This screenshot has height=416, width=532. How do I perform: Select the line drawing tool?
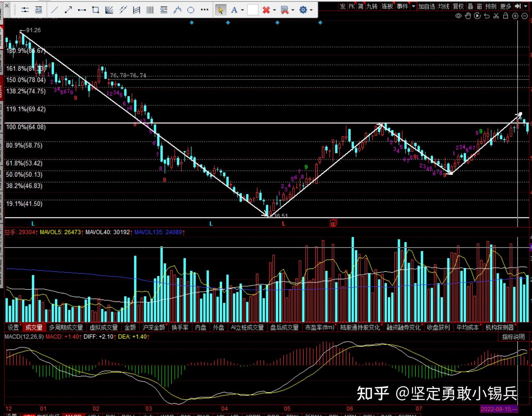(x=55, y=10)
